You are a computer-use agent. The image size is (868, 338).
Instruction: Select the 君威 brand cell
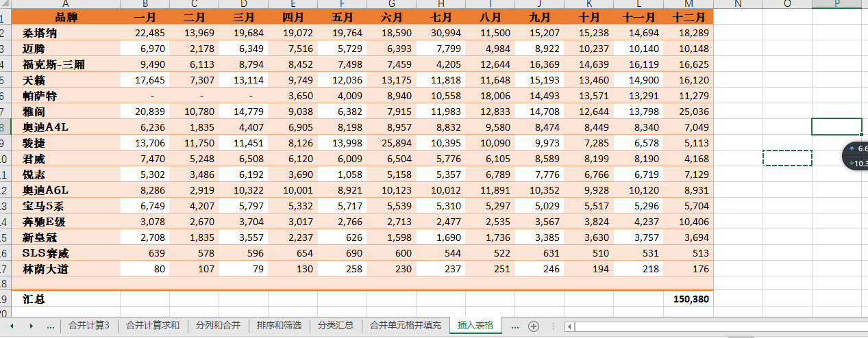pyautogui.click(x=66, y=159)
